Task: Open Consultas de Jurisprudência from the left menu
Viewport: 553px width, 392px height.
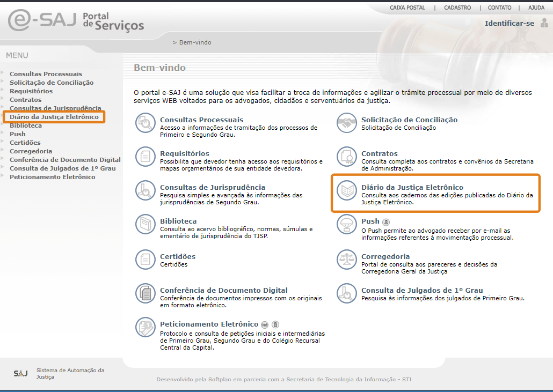Action: (55, 108)
